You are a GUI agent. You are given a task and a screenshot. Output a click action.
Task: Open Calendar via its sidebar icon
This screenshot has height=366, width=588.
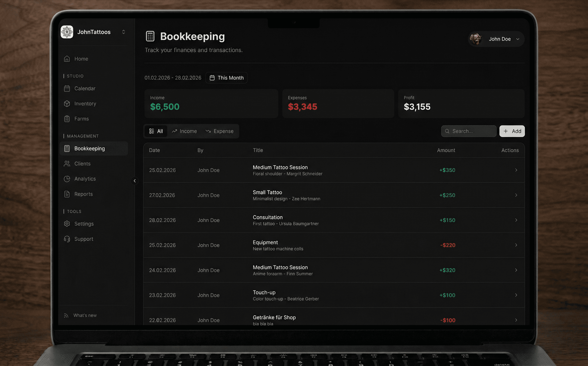pyautogui.click(x=67, y=89)
